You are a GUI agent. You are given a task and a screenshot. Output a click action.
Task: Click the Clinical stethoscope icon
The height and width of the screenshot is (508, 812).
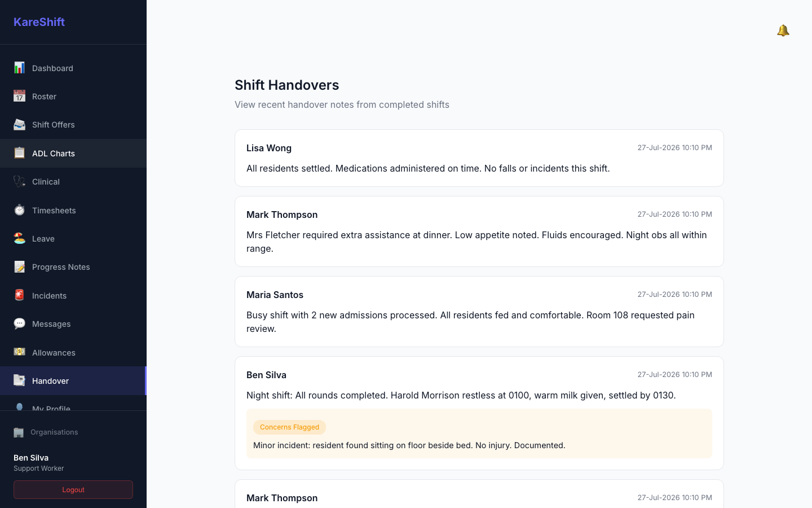pos(19,181)
